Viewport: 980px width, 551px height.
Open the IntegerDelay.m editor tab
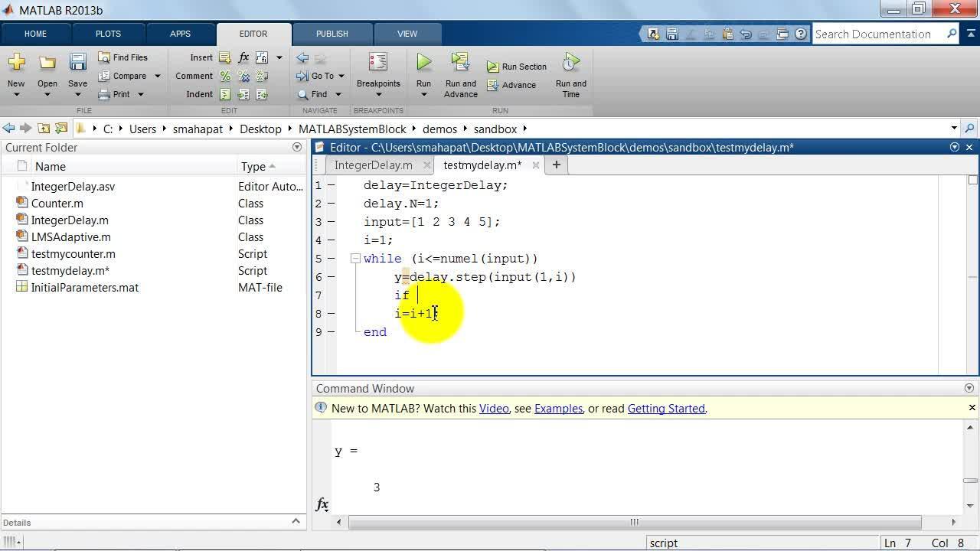(374, 165)
